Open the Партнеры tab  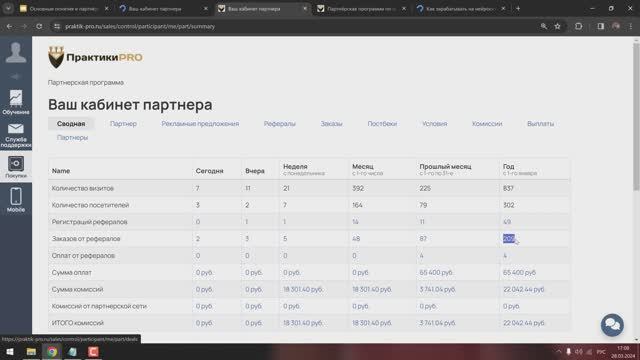point(72,138)
